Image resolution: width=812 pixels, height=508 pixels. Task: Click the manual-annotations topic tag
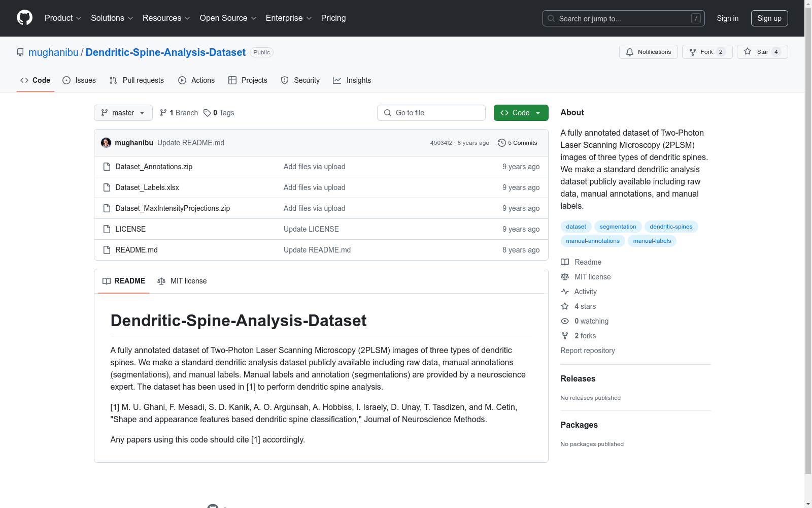coord(593,241)
